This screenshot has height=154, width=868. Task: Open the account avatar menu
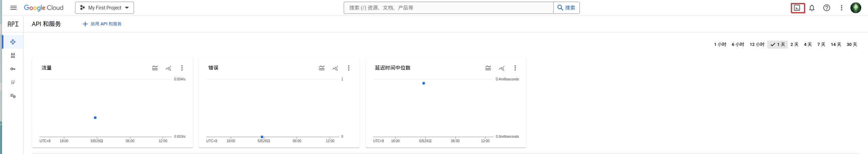(856, 8)
